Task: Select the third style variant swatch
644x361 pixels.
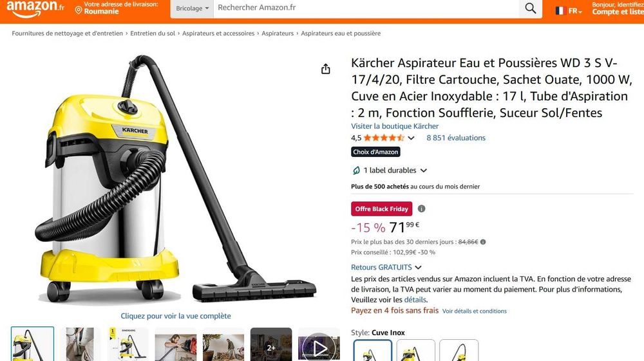Action: (x=459, y=350)
